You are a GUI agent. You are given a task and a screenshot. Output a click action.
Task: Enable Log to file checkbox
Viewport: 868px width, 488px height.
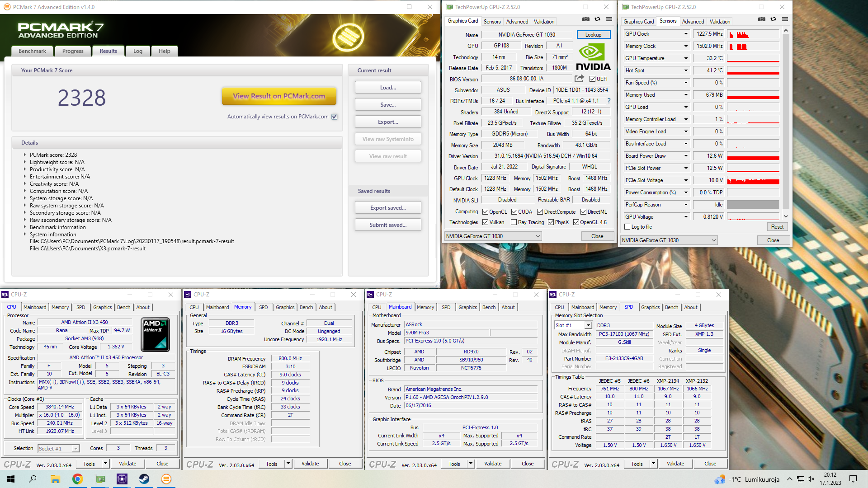click(627, 227)
